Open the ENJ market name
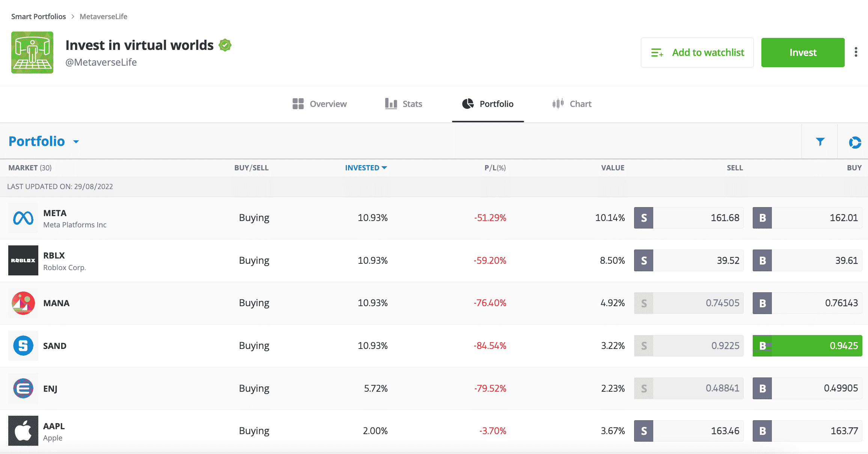This screenshot has width=868, height=454. tap(50, 389)
